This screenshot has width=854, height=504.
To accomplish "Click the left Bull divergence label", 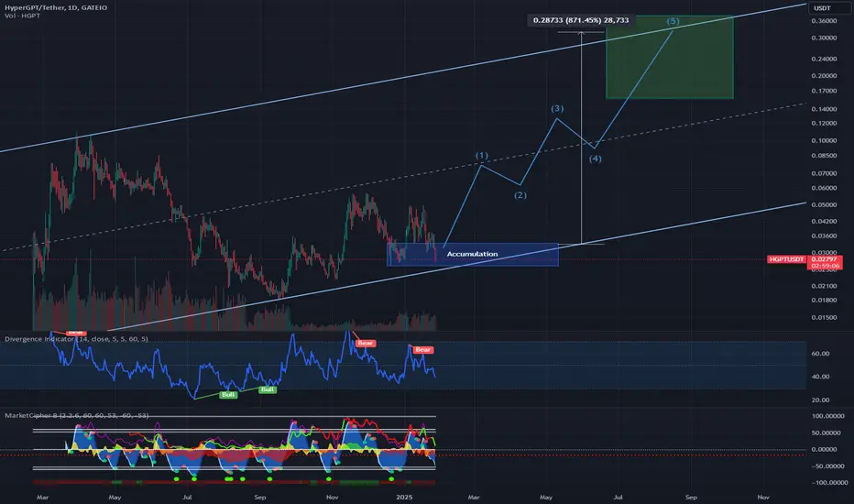I will pos(228,394).
